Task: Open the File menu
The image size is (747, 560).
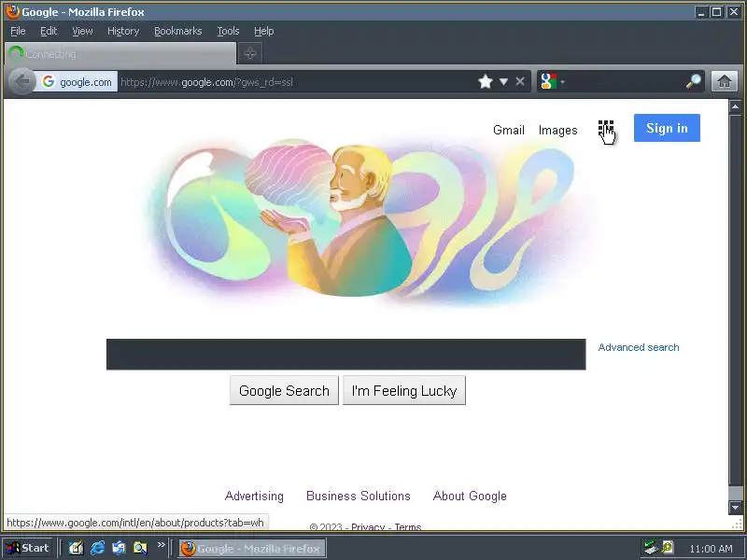Action: point(18,31)
